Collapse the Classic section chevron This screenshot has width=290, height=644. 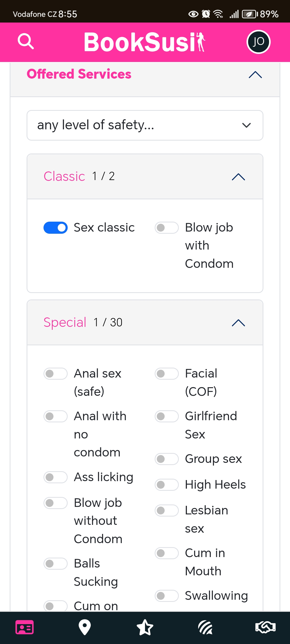point(238,177)
